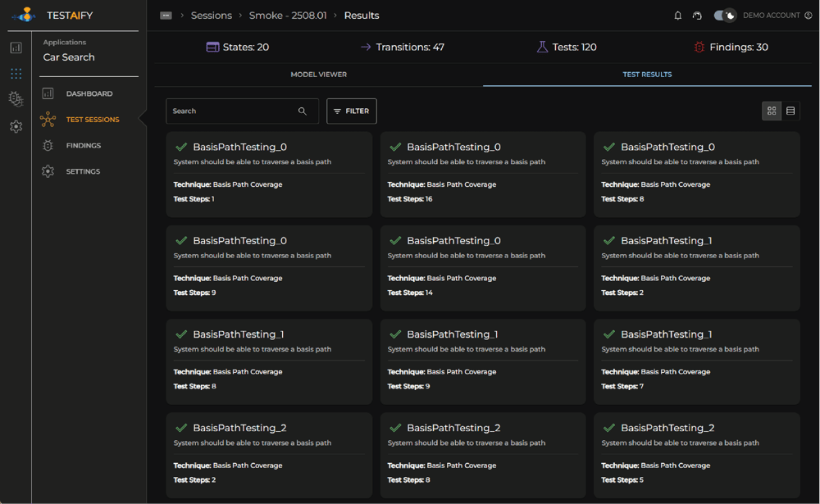Go to Sessions in the breadcrumb
The height and width of the screenshot is (504, 820).
pos(211,16)
